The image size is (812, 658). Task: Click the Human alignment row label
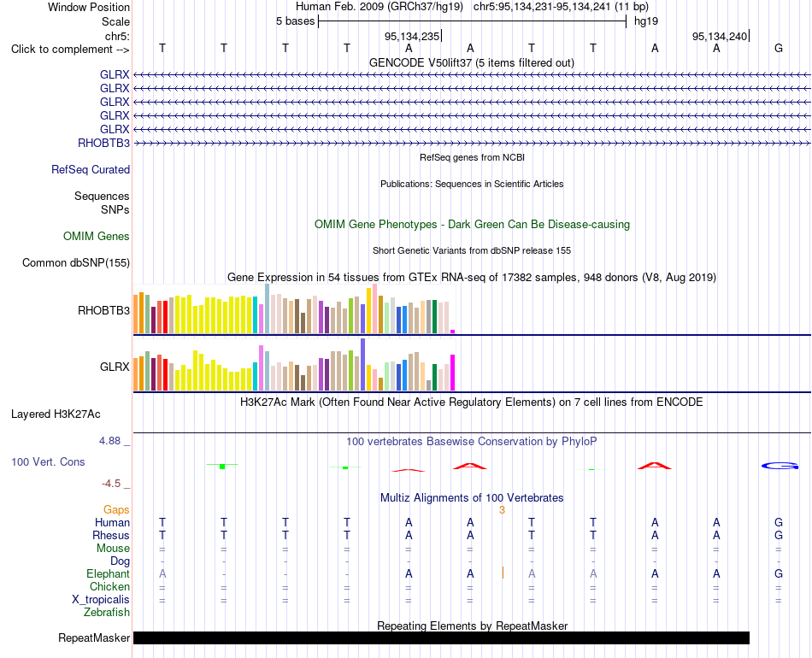(112, 522)
